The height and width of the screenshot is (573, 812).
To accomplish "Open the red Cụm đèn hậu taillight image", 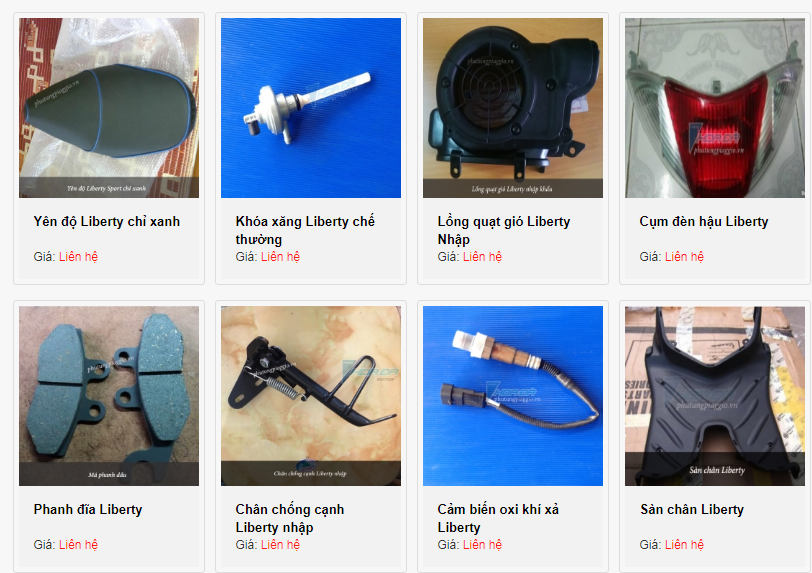I will [x=715, y=108].
